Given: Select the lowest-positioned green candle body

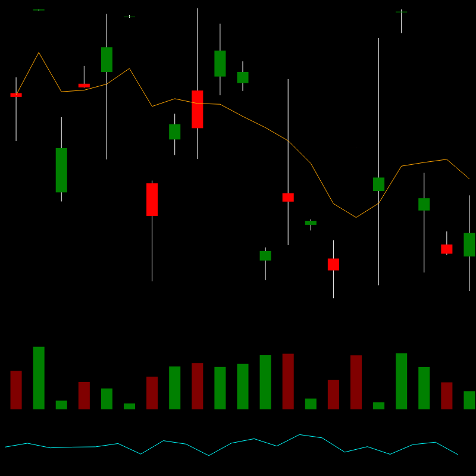Looking at the screenshot, I should point(265,255).
